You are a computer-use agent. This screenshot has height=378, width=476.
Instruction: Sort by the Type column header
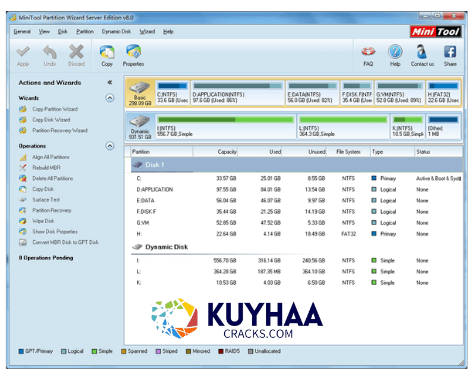[392, 152]
